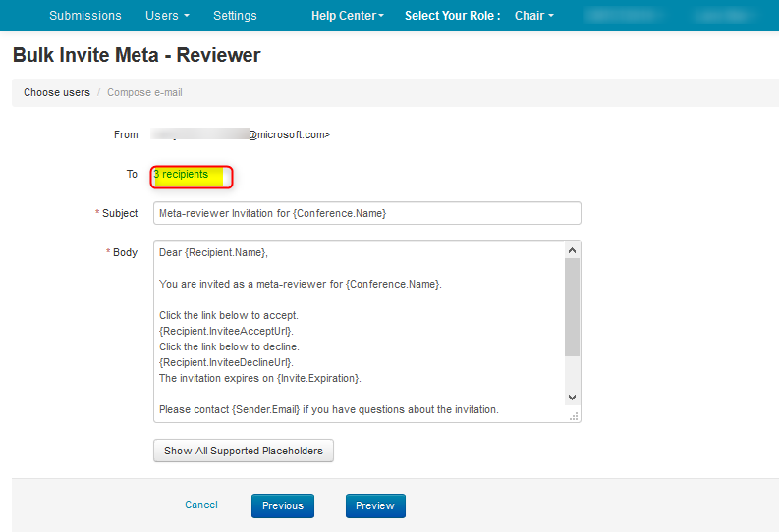Screen dimensions: 779x532
Task: Open the Submissions page
Action: click(84, 16)
